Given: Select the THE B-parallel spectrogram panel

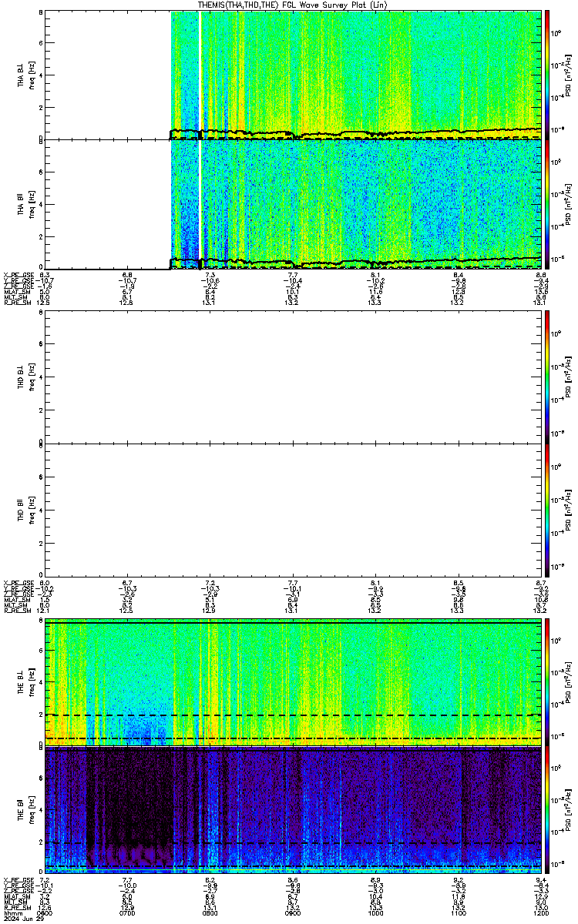Looking at the screenshot, I should tap(294, 810).
